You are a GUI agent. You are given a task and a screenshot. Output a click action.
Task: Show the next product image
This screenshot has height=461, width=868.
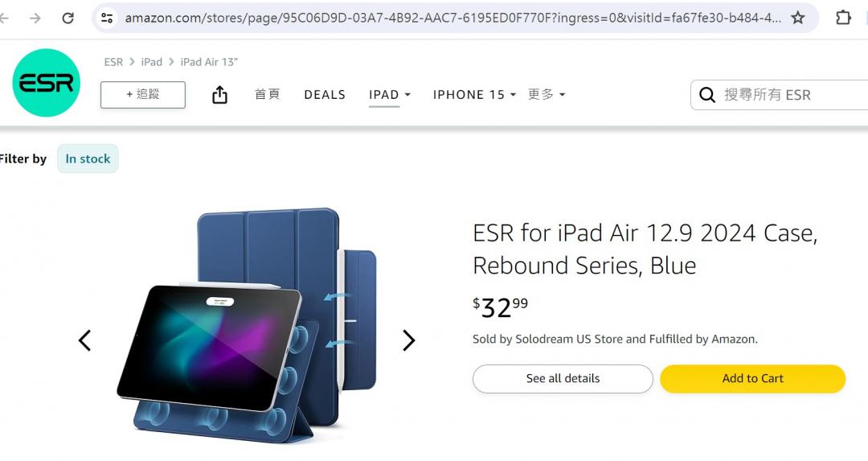[408, 340]
